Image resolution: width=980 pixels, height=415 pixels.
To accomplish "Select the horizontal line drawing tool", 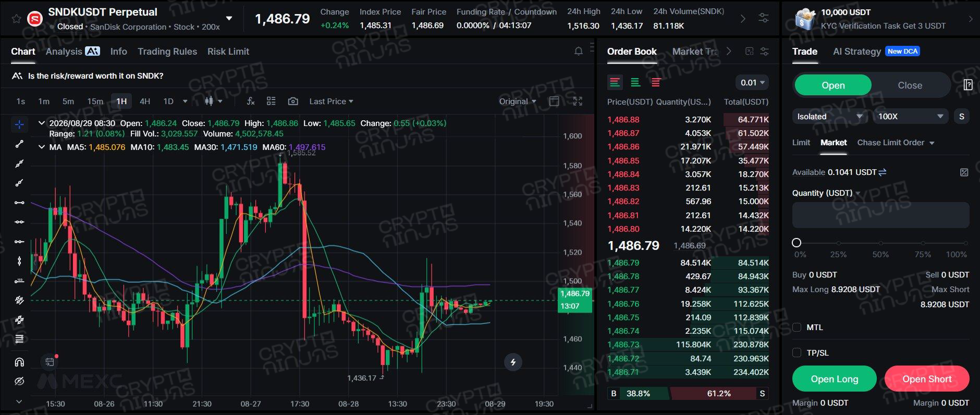I will click(x=19, y=203).
